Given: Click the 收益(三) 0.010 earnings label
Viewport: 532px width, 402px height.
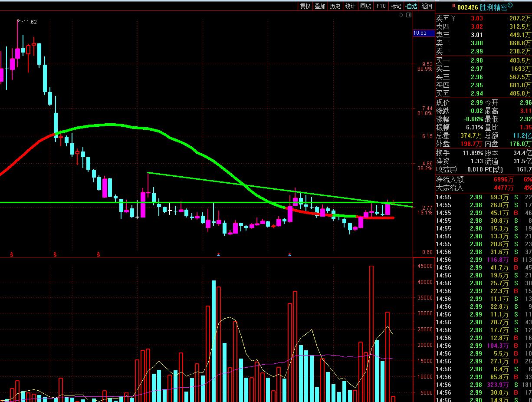Looking at the screenshot, I should 447,169.
